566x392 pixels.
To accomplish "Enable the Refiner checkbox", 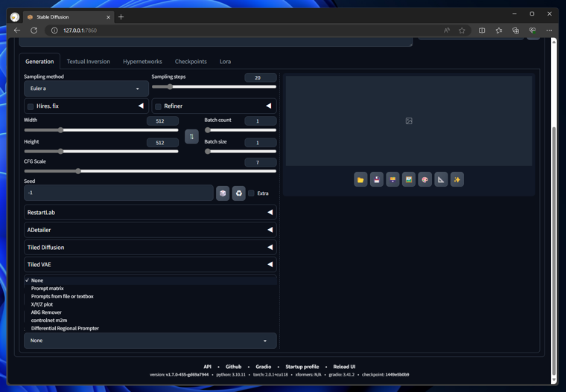I will (158, 106).
